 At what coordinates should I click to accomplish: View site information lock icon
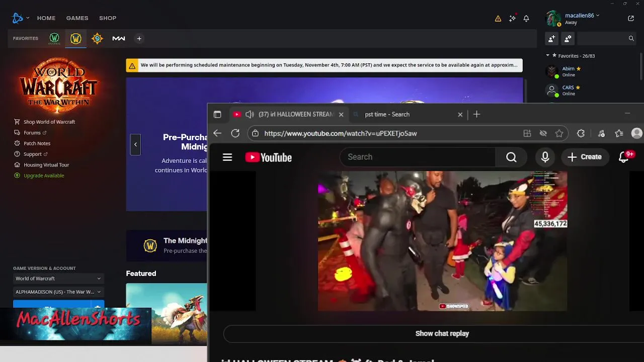pos(256,133)
